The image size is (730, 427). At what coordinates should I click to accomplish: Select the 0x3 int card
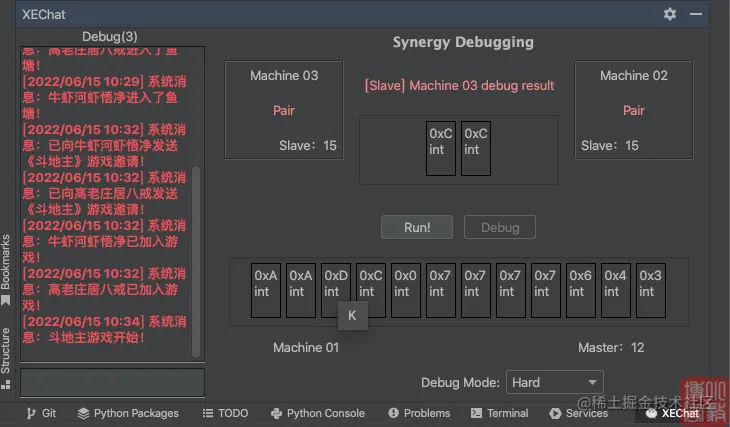click(x=650, y=290)
